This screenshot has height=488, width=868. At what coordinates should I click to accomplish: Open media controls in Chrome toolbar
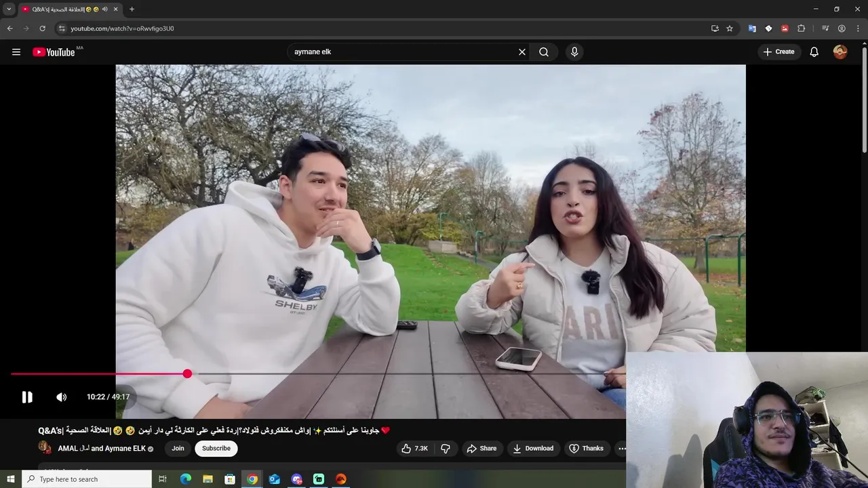[825, 28]
